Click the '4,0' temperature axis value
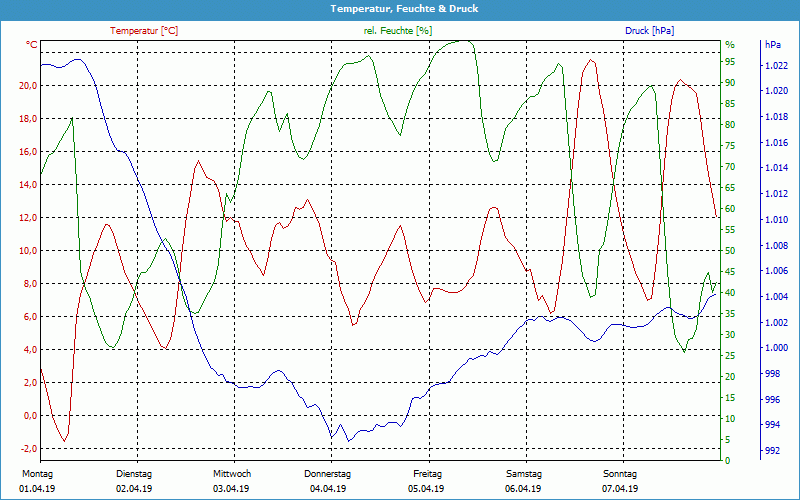800x500 pixels. (30, 350)
